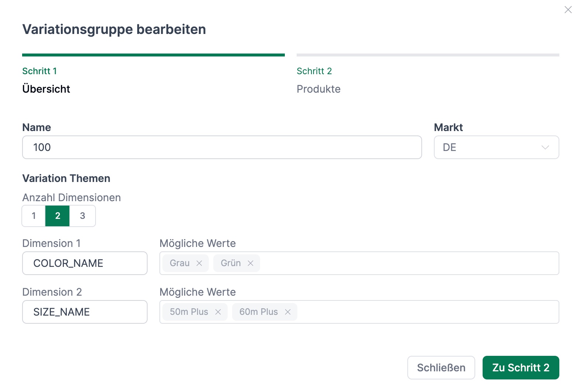Select 2 dimensions option
Viewport: 580px width, 392px height.
click(x=58, y=216)
